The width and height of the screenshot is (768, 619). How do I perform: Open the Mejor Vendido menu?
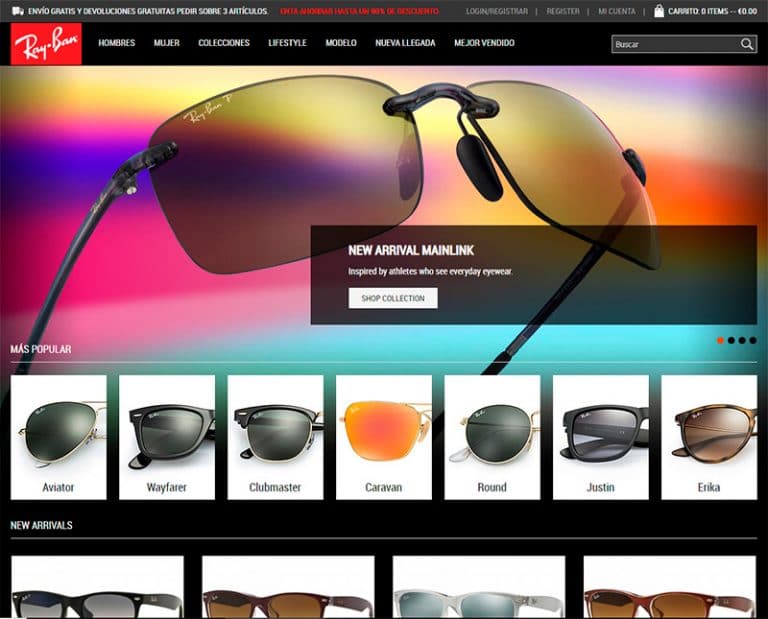point(484,43)
